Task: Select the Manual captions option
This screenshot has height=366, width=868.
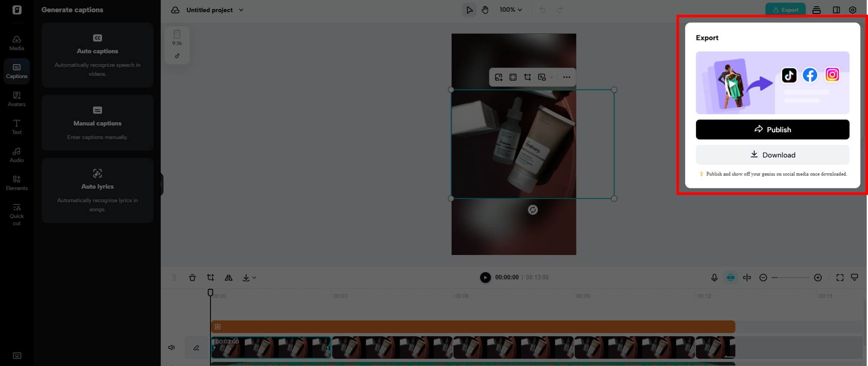Action: [x=98, y=123]
